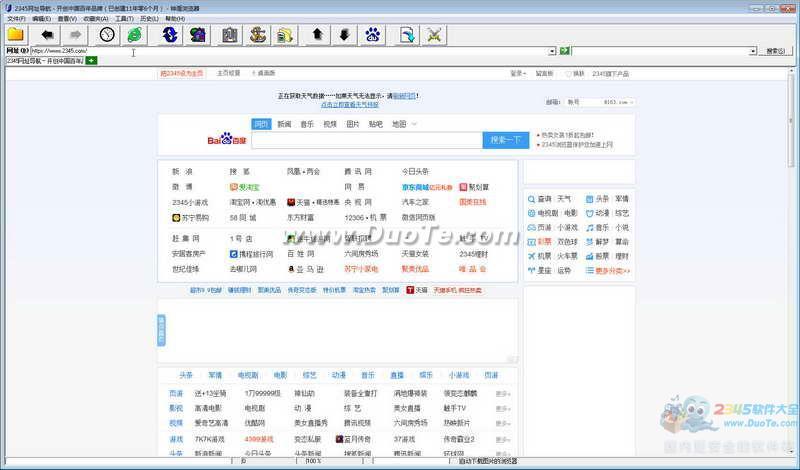Go back using the black left arrow
800x470 pixels.
pyautogui.click(x=47, y=35)
